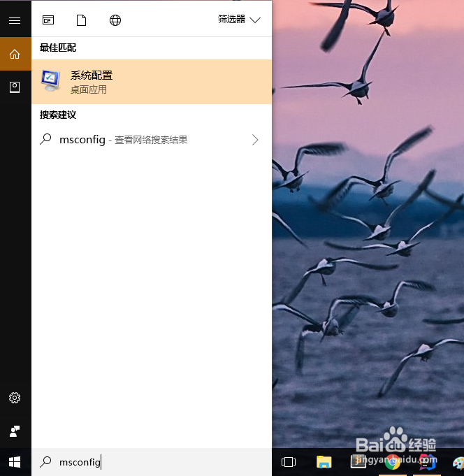Open Task View on the taskbar

[289, 462]
